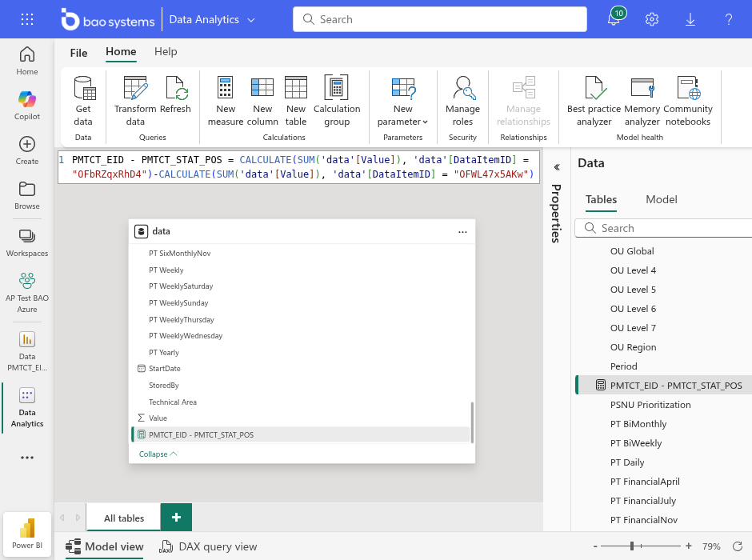Open Browse in the sidebar

[27, 195]
